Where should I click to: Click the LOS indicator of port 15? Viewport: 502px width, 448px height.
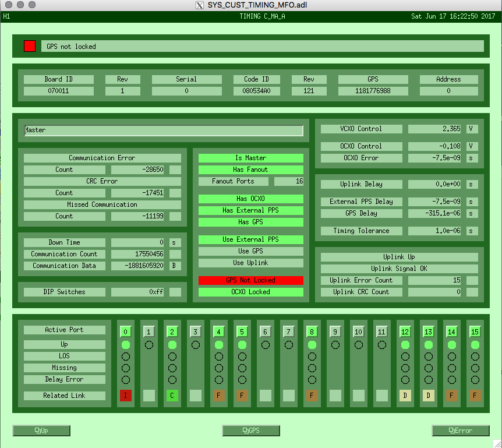(x=475, y=357)
